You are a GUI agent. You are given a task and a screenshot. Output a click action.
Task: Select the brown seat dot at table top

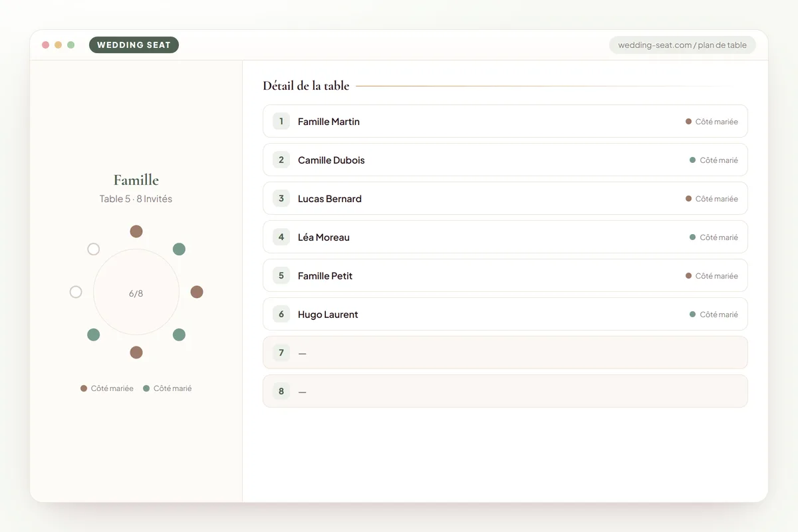136,231
